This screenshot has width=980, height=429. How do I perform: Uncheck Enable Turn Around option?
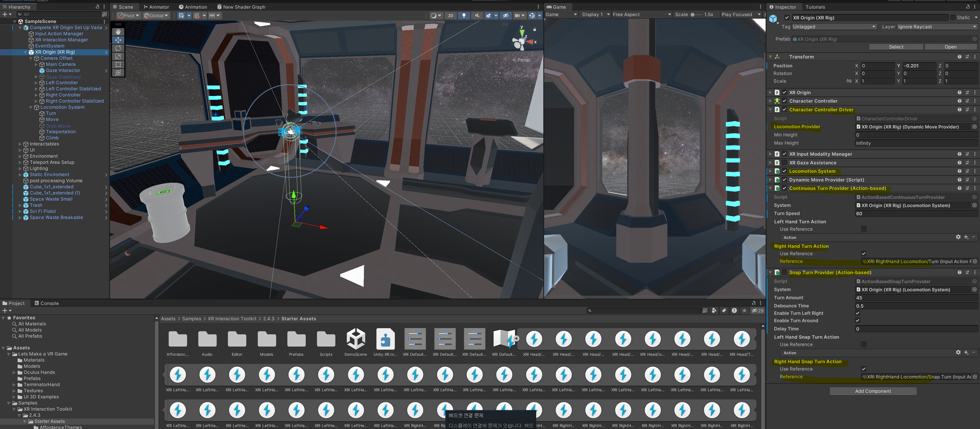click(x=857, y=321)
